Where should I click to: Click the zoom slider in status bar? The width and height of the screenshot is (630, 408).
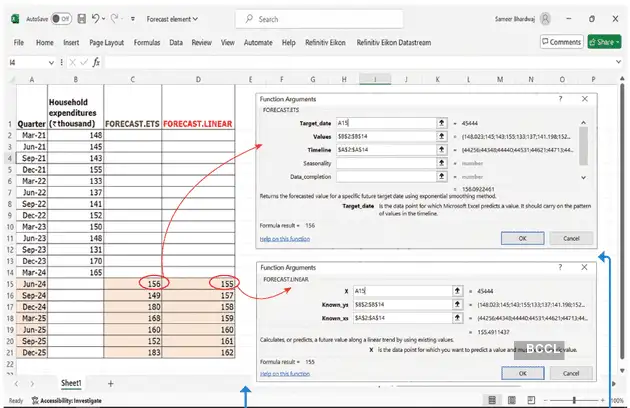[x=575, y=399]
